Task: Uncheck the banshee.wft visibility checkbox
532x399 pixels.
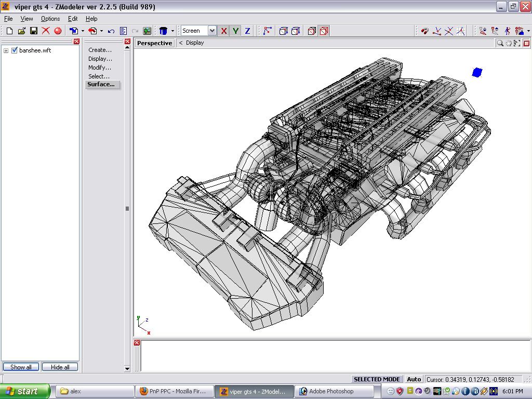Action: click(x=15, y=50)
